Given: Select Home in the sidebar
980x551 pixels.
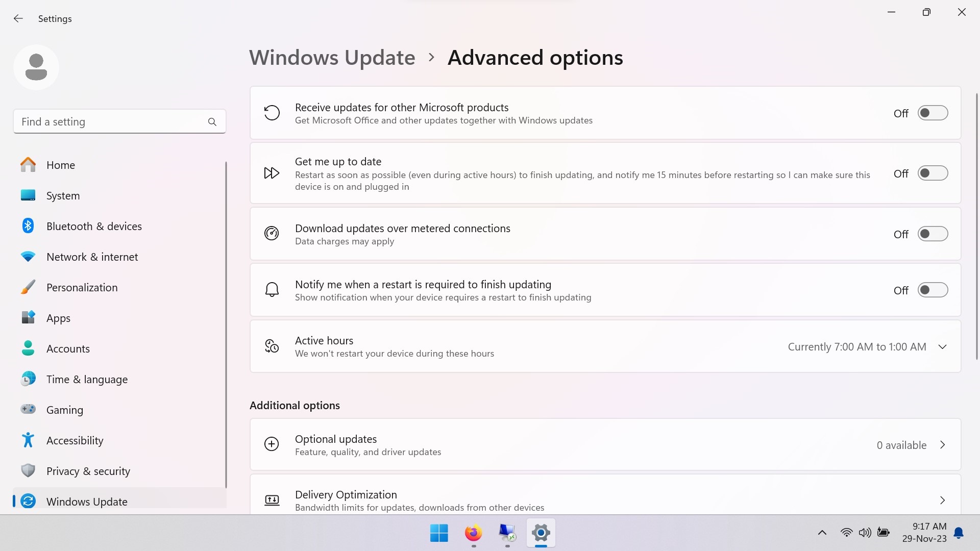Looking at the screenshot, I should (x=119, y=165).
